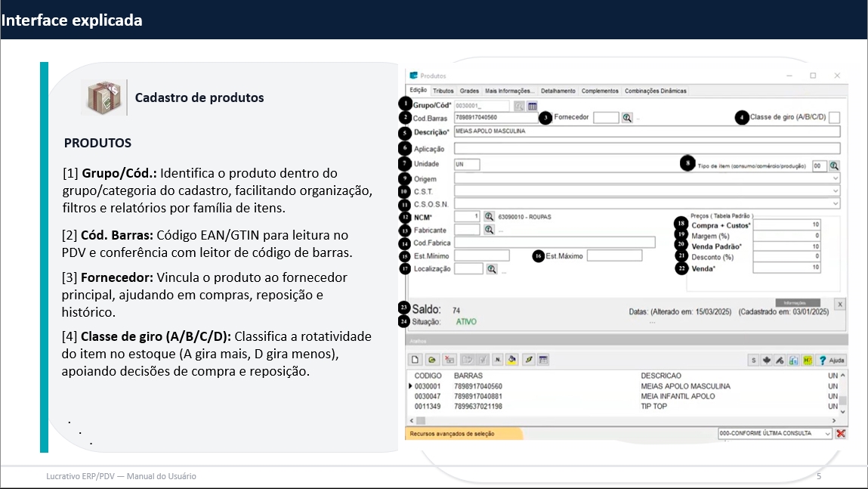
Task: Click the Tipo de item search icon
Action: coord(834,166)
